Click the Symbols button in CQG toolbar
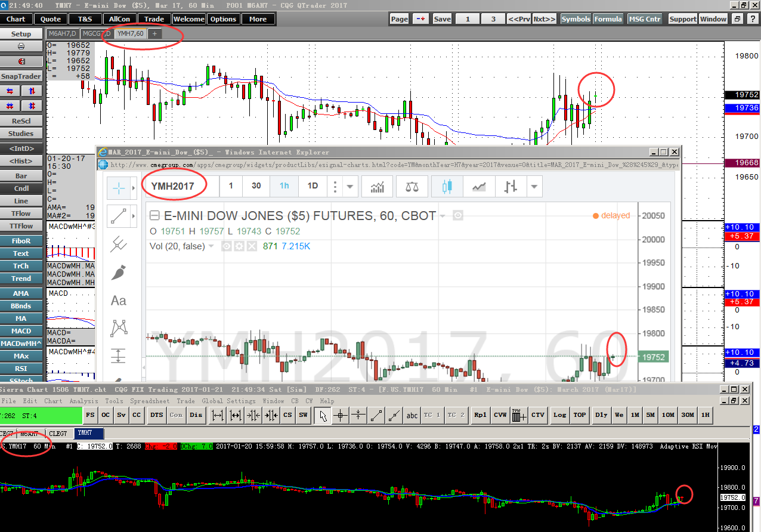Image resolution: width=761 pixels, height=532 pixels. click(576, 19)
